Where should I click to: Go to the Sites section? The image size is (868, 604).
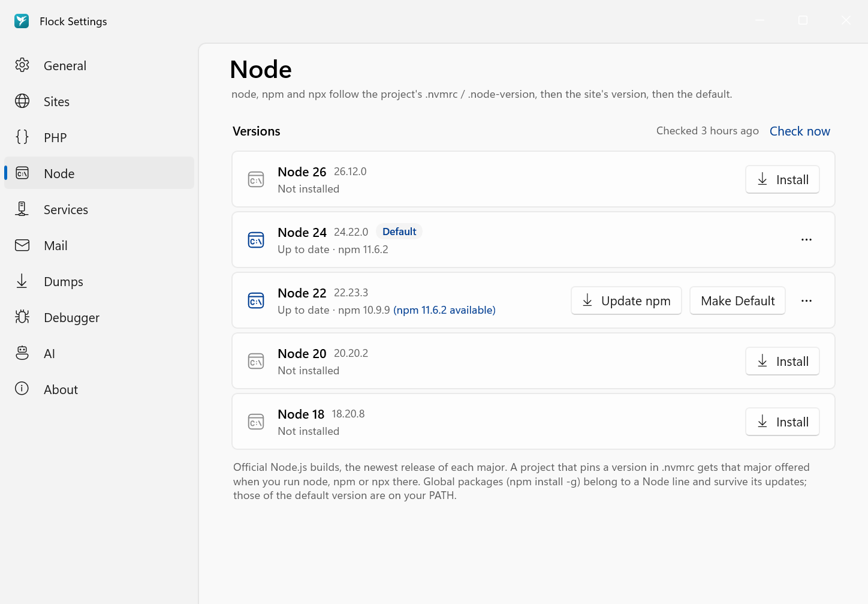pyautogui.click(x=100, y=101)
